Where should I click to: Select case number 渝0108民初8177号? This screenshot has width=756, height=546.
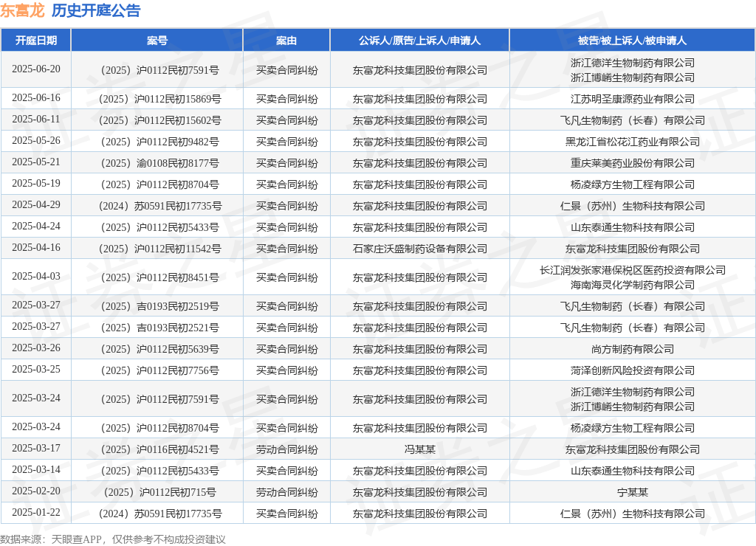160,163
